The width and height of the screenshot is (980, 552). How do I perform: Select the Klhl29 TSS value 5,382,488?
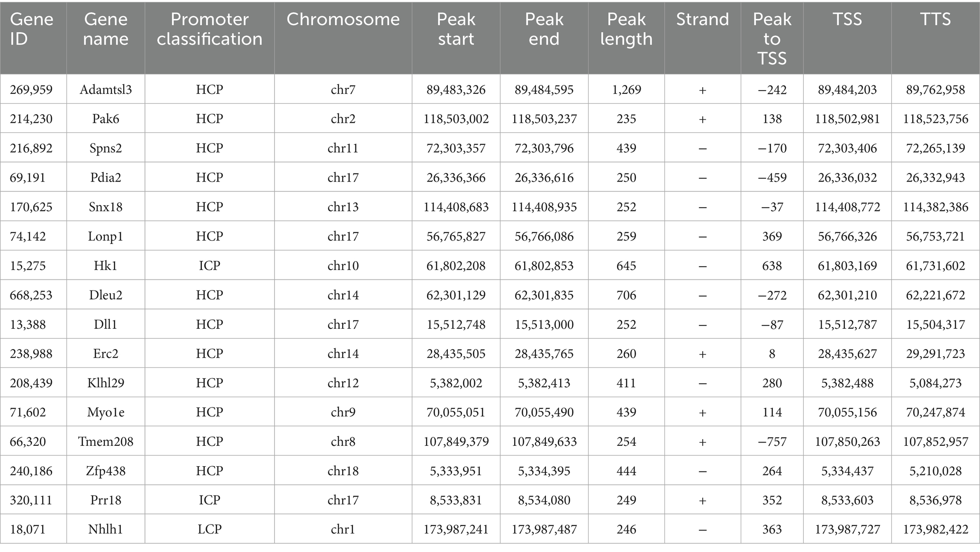coord(847,383)
